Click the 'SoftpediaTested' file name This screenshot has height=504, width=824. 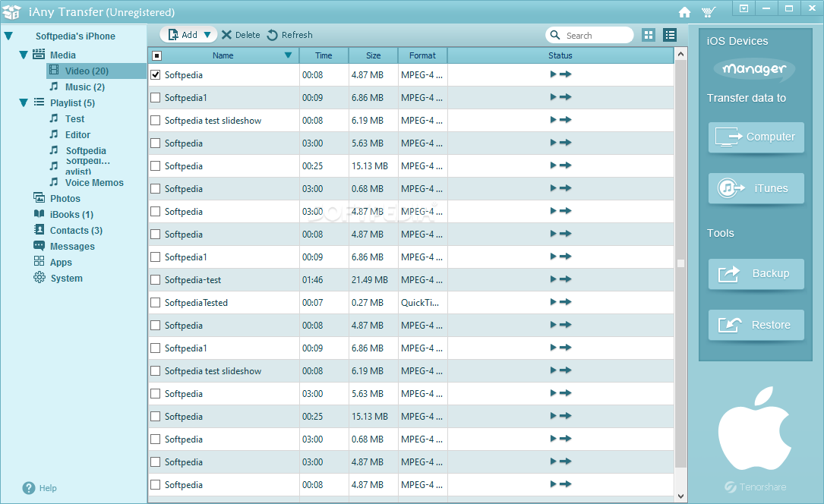(196, 302)
